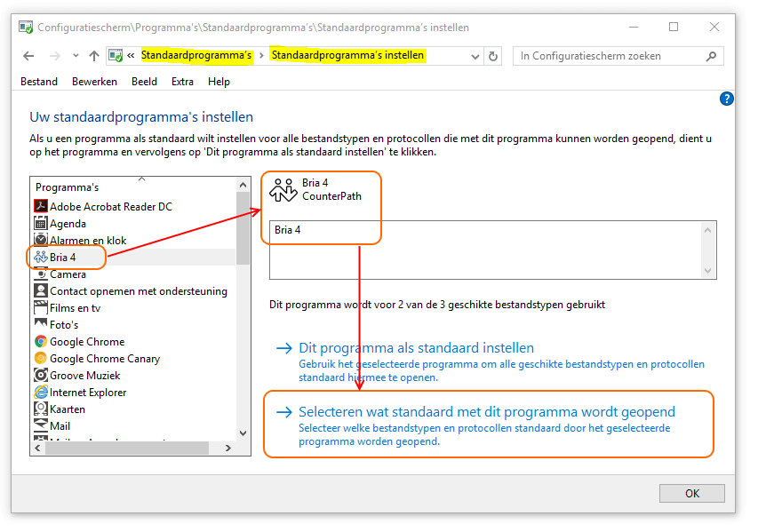Click description box scroll down arrow

pyautogui.click(x=707, y=271)
